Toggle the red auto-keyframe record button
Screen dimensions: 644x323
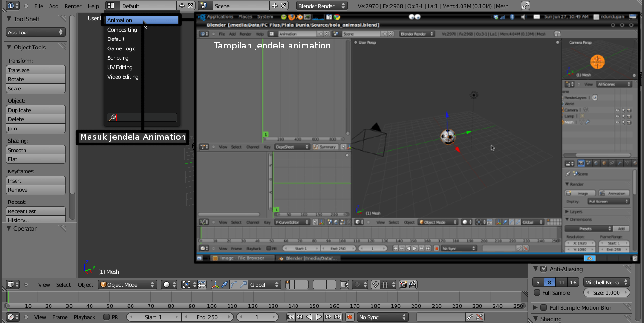[349, 317]
